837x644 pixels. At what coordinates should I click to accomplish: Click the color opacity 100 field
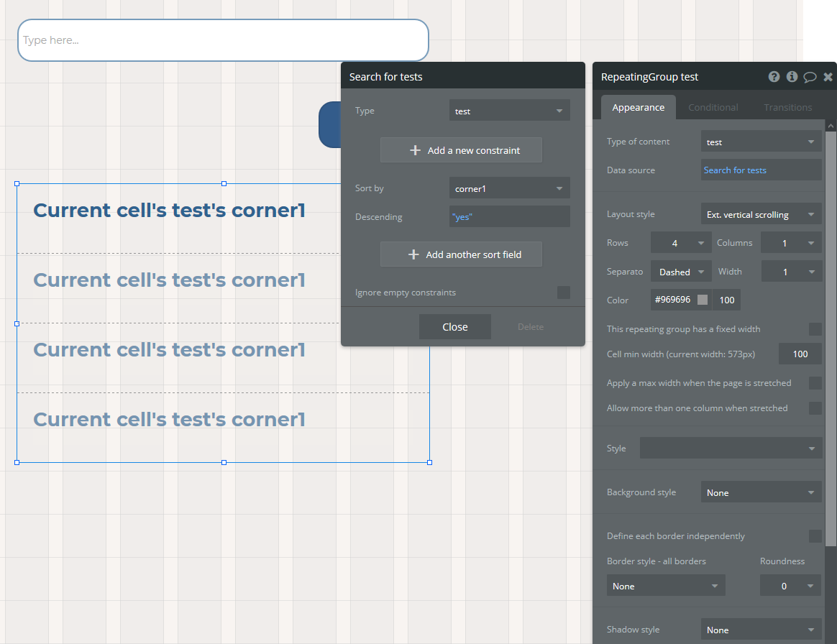pyautogui.click(x=726, y=300)
